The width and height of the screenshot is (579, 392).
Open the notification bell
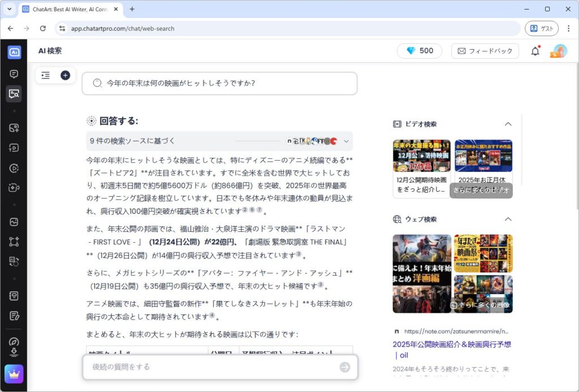pyautogui.click(x=535, y=51)
